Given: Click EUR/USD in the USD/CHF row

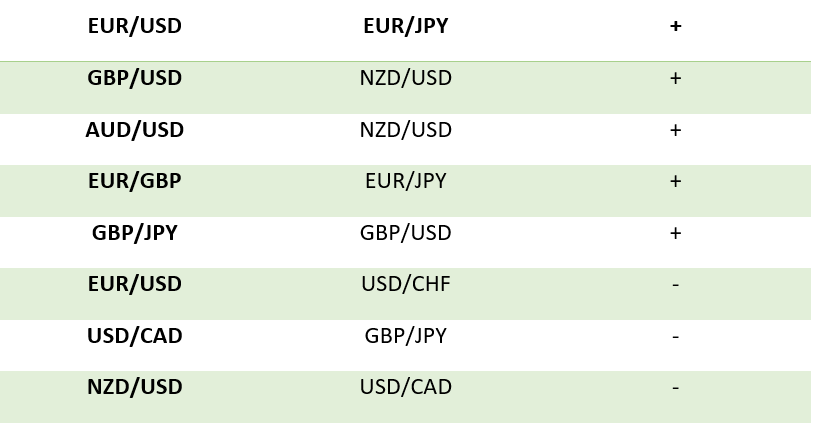Looking at the screenshot, I should pyautogui.click(x=135, y=284).
